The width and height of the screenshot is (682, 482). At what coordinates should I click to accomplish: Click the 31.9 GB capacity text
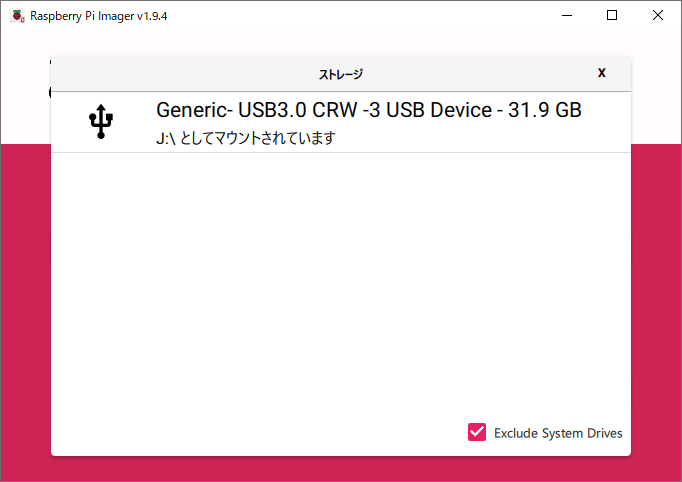[x=545, y=110]
